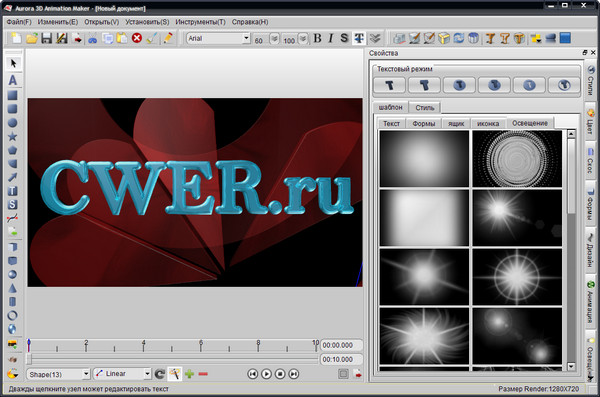
Task: Jump to the first frame
Action: (253, 374)
